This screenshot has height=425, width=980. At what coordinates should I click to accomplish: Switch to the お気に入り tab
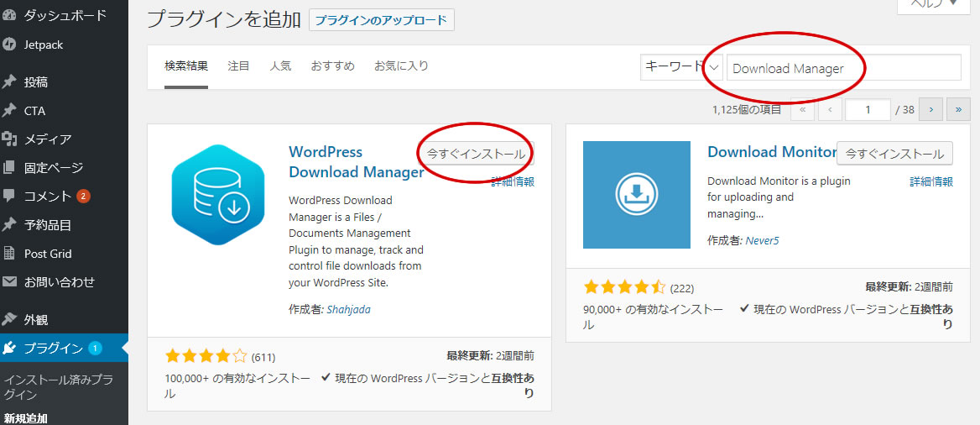tap(401, 66)
